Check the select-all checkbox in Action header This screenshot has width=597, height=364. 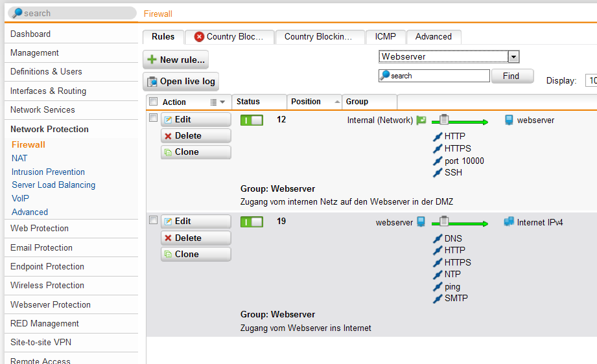(x=154, y=102)
